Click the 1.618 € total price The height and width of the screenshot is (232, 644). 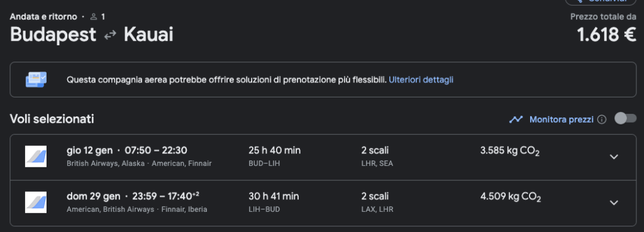click(x=607, y=36)
